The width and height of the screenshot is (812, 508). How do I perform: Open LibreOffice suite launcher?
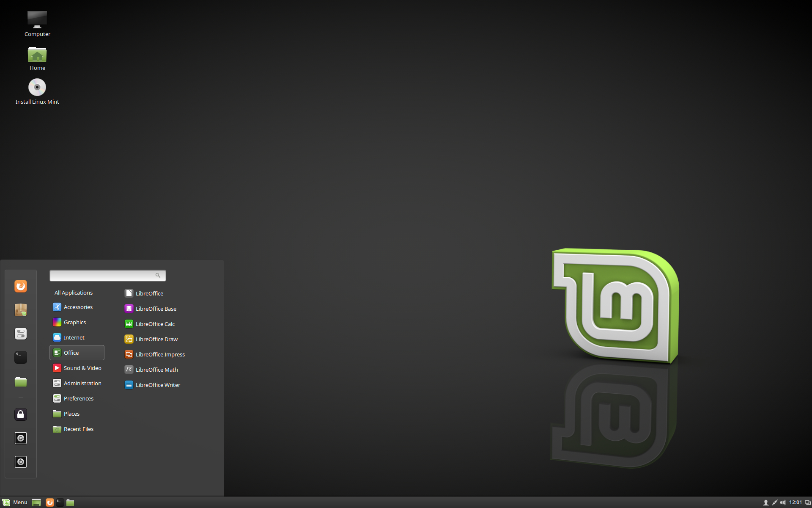(x=150, y=293)
